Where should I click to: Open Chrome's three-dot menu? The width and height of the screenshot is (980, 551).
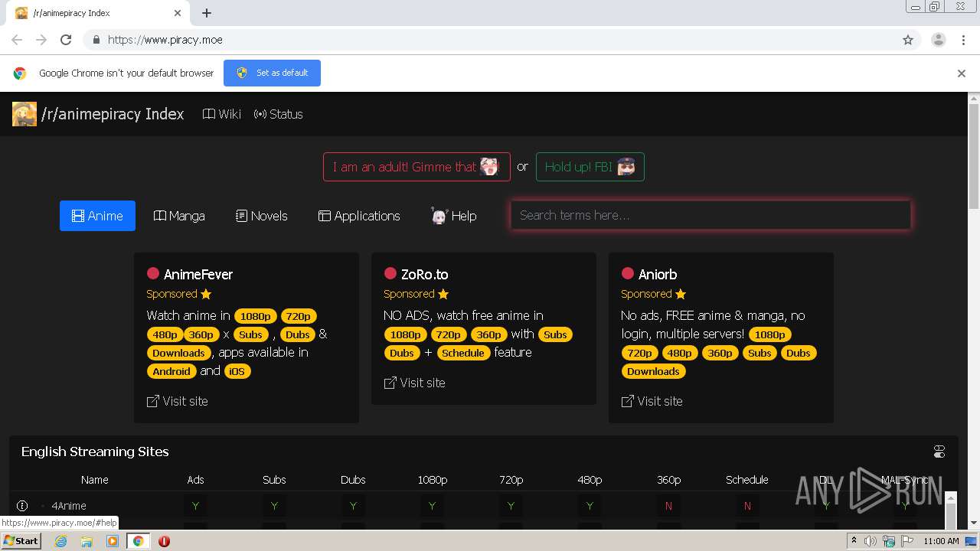point(963,40)
